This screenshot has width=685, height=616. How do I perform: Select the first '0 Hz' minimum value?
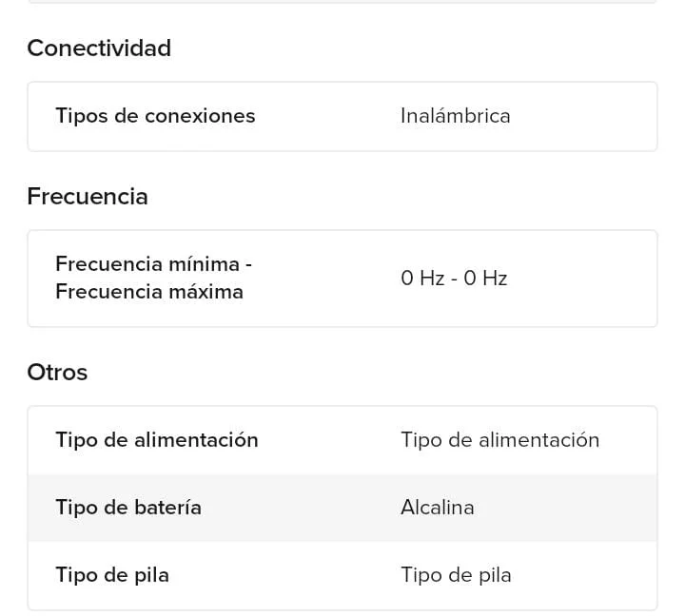[x=422, y=279]
